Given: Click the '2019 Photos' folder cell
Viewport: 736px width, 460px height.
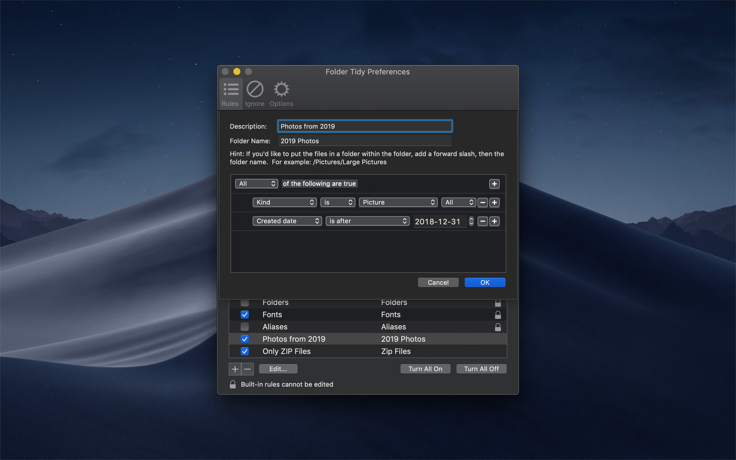Looking at the screenshot, I should click(403, 339).
